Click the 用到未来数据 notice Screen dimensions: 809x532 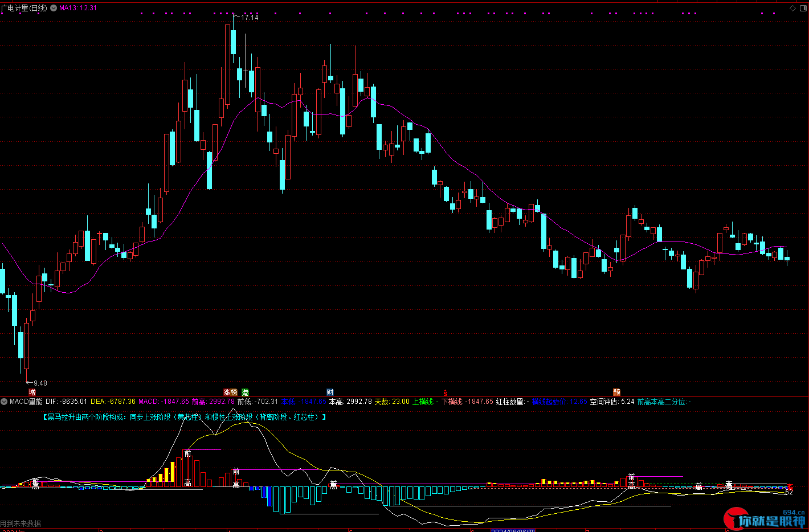(x=21, y=523)
